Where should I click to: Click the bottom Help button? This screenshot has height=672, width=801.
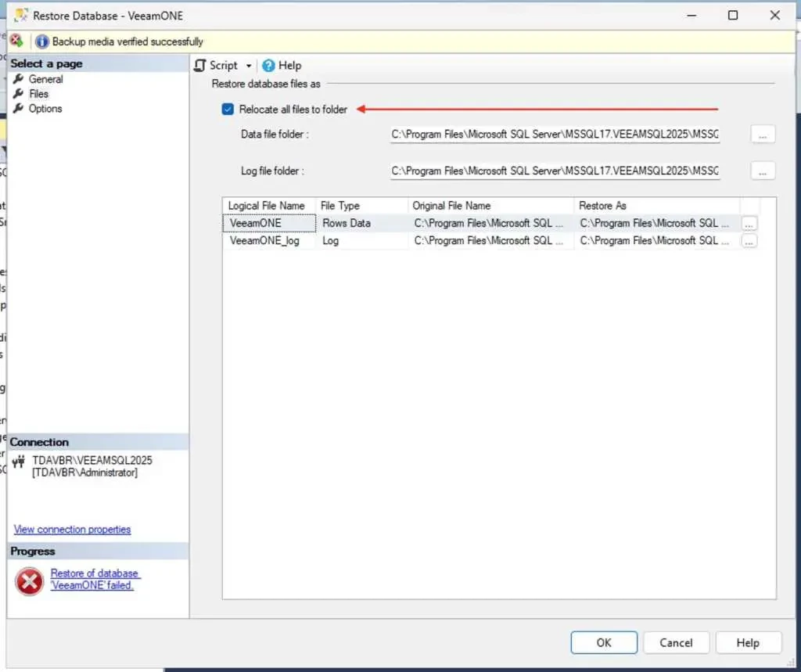[748, 642]
